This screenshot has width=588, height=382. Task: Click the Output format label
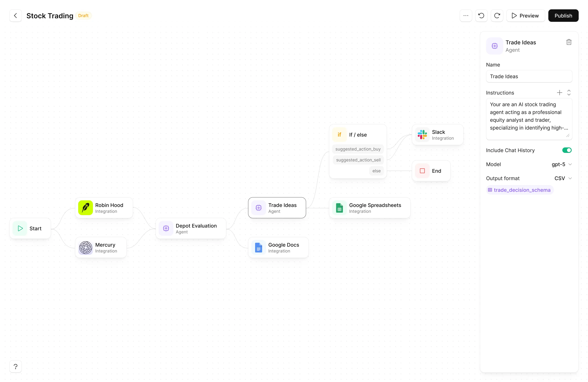tap(502, 178)
